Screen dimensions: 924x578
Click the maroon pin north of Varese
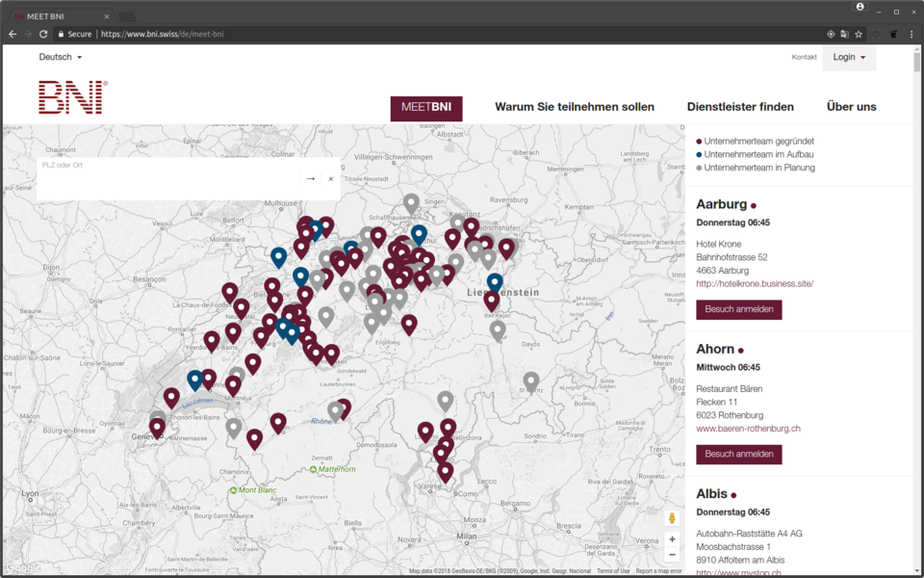[x=446, y=473]
